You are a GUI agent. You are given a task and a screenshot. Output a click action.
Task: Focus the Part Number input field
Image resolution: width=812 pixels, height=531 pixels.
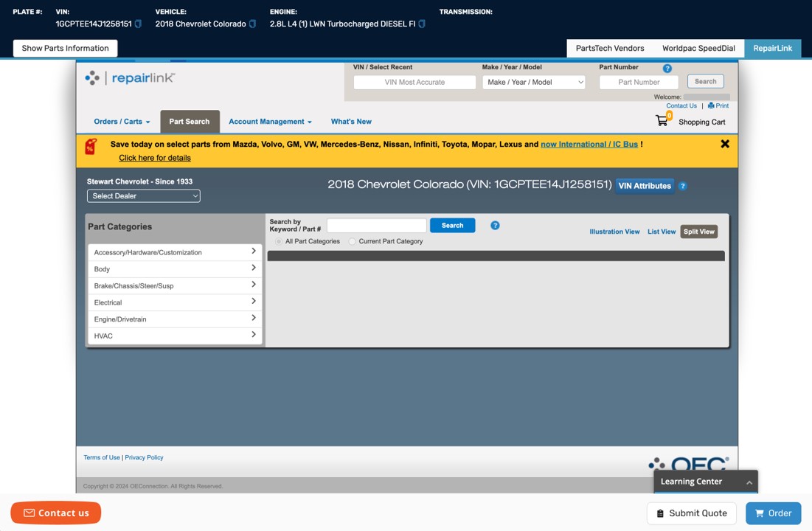639,82
